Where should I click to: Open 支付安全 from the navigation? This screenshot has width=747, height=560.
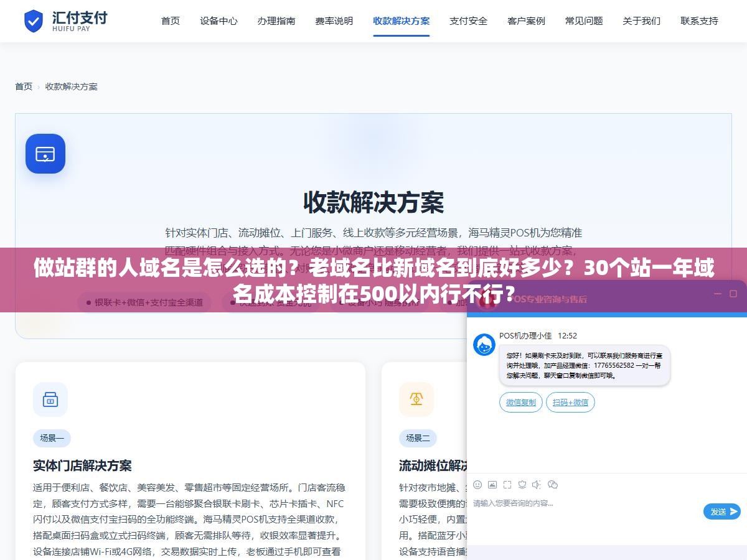click(469, 21)
